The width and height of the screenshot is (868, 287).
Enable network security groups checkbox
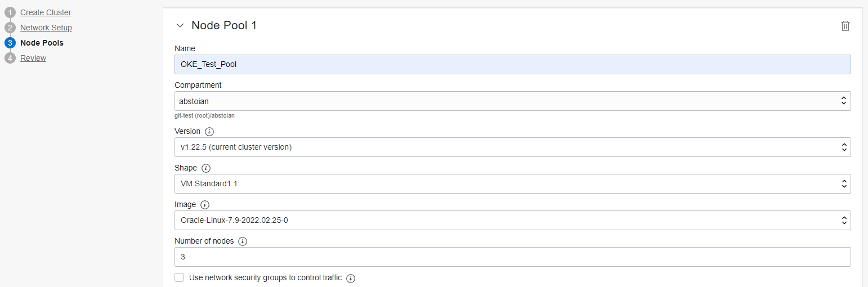(x=180, y=277)
